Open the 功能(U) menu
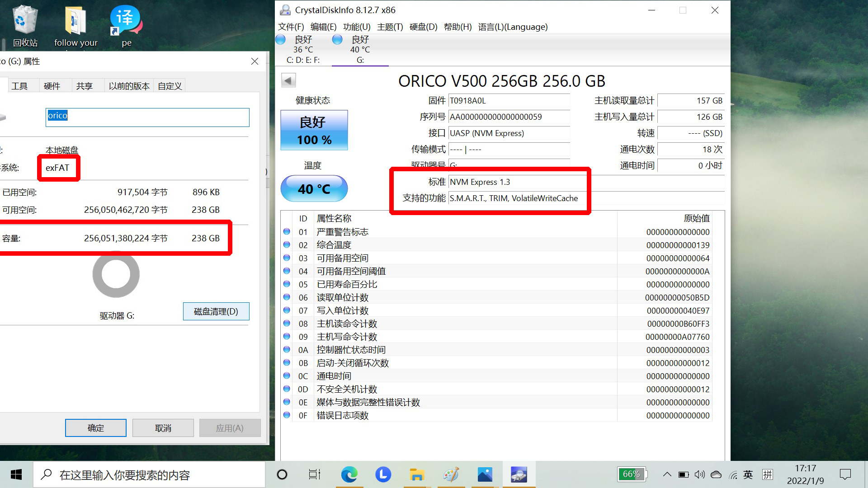The width and height of the screenshot is (868, 488). pyautogui.click(x=357, y=27)
